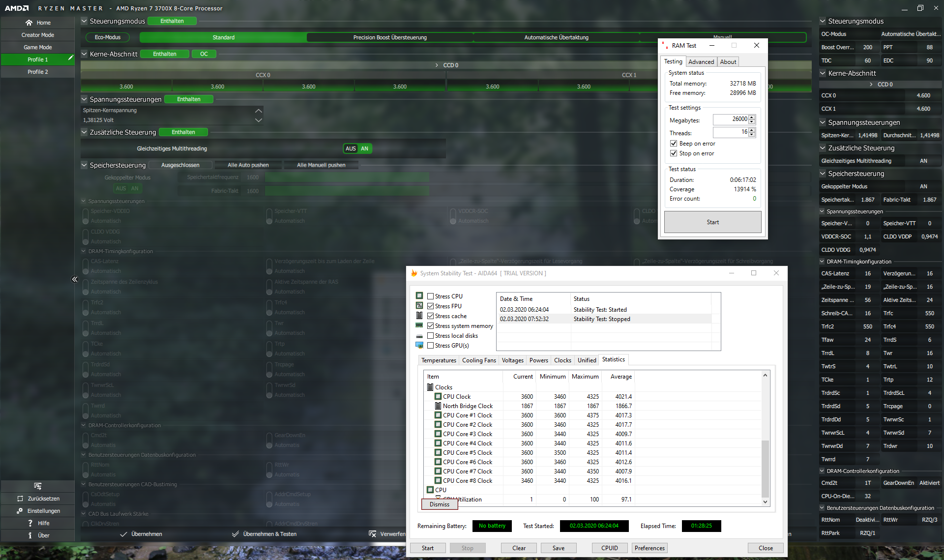The height and width of the screenshot is (560, 944).
Task: Click the CPUID button in AIDA64
Action: pyautogui.click(x=609, y=548)
